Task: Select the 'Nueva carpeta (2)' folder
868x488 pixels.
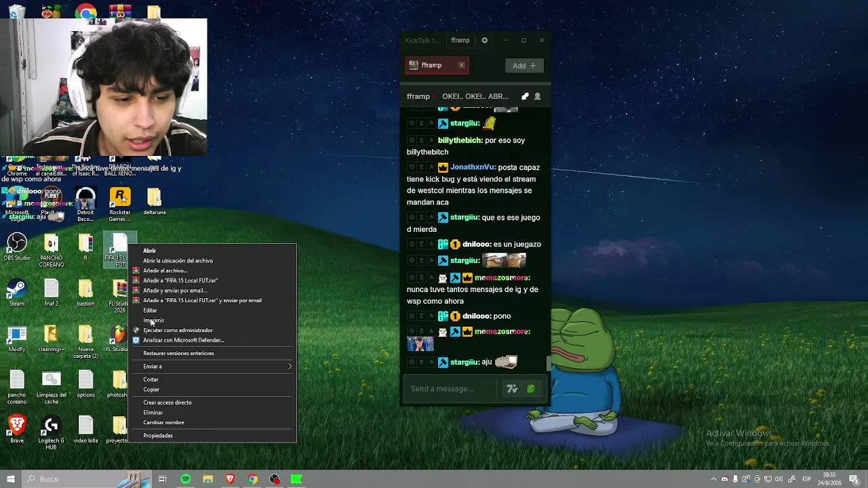Action: [x=85, y=342]
